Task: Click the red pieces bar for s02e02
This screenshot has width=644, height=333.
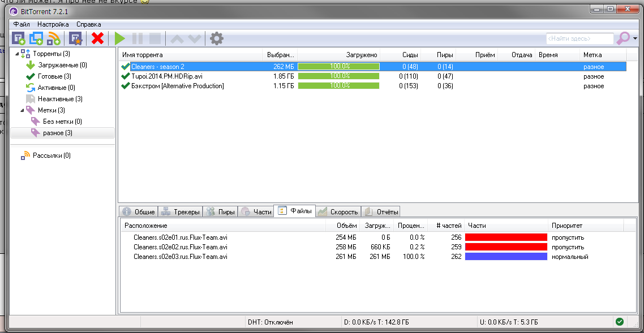Action: point(506,247)
